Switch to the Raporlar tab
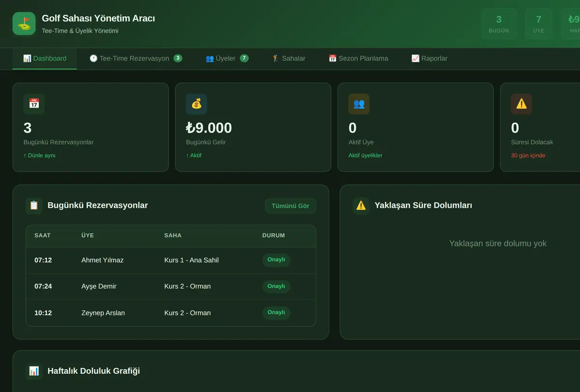The height and width of the screenshot is (392, 580). (429, 58)
